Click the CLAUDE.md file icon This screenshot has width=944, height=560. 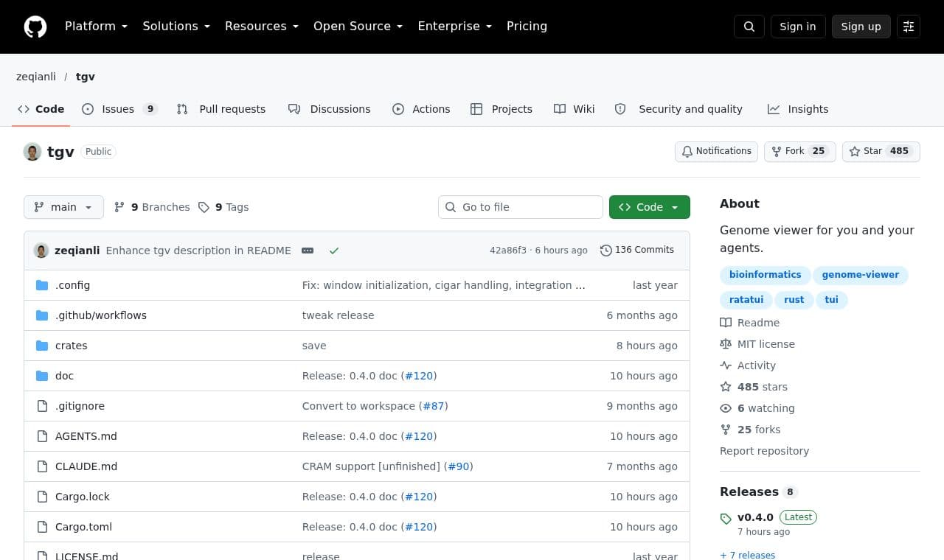coord(42,466)
